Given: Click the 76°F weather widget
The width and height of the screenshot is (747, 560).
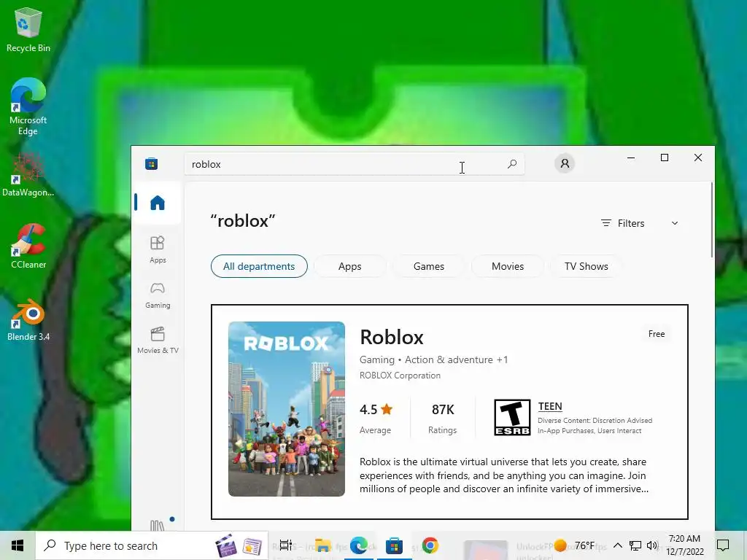Looking at the screenshot, I should coord(575,545).
